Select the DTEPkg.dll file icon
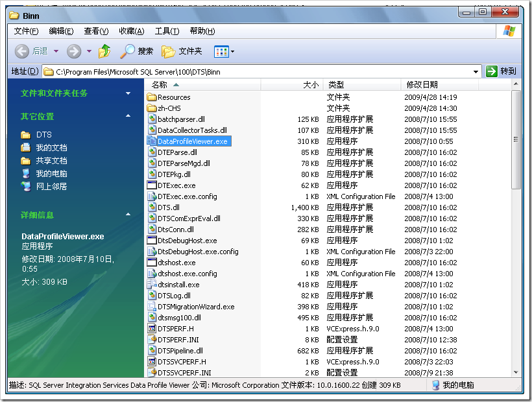 pos(152,174)
